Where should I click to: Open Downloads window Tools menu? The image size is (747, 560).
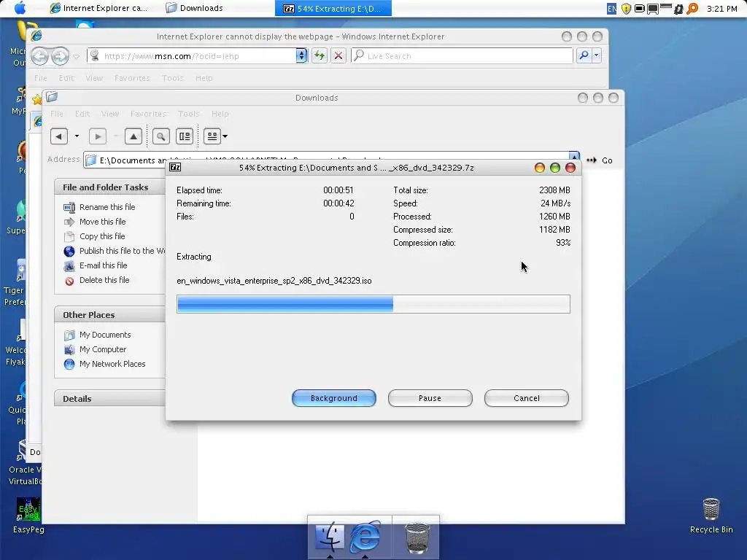[x=189, y=114]
